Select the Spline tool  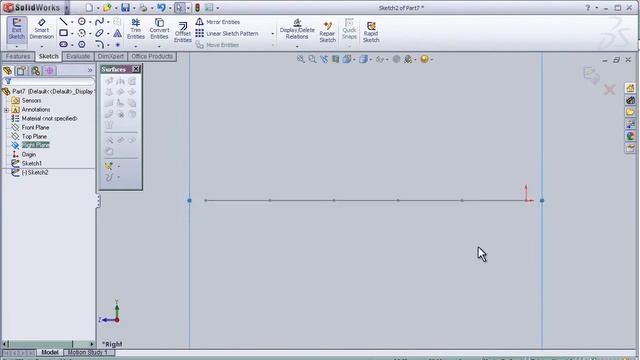[x=99, y=22]
